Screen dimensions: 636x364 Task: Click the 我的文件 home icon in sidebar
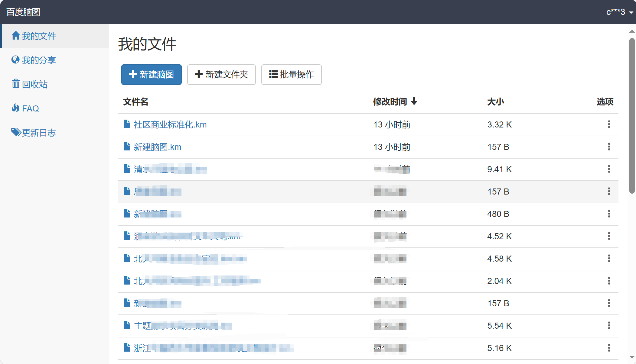(x=16, y=36)
